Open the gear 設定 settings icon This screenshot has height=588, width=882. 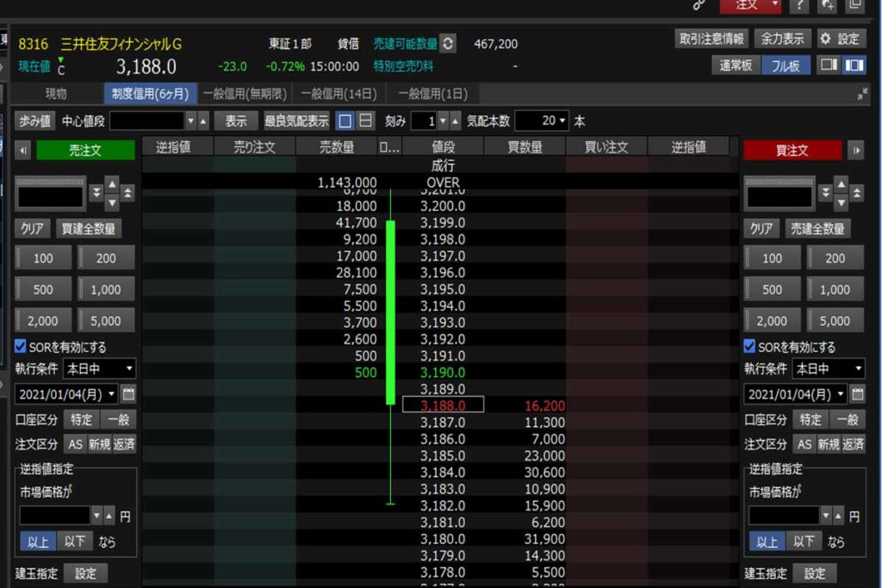coord(825,39)
